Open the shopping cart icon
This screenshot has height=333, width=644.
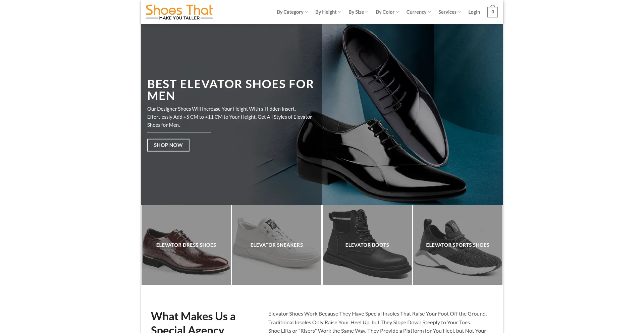(492, 11)
